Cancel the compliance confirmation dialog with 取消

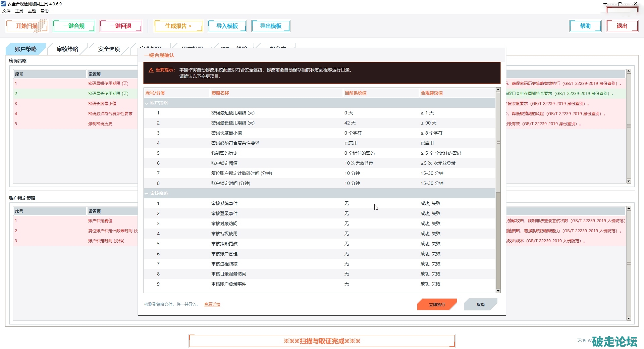click(x=480, y=304)
